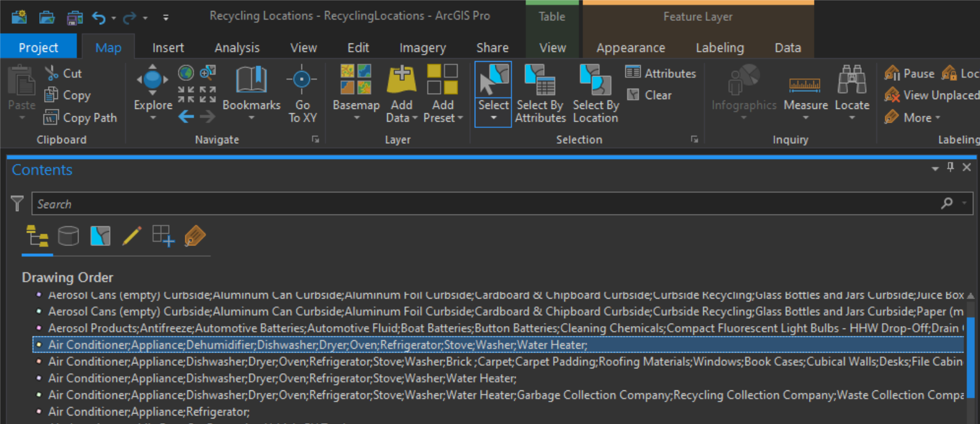Viewport: 980px width, 424px height.
Task: Click the New Project icon in quick access toolbar
Action: 19,17
